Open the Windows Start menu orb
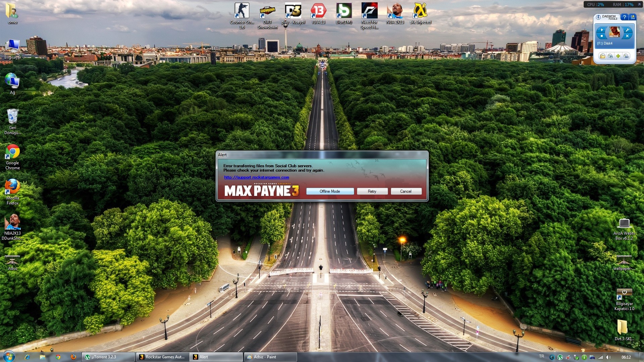 9,357
